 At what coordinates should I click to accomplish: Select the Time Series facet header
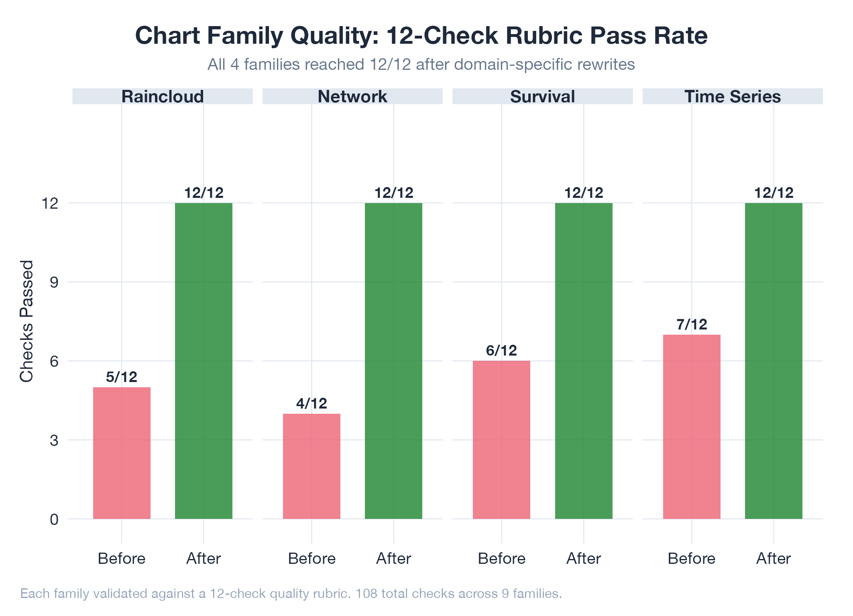click(733, 96)
